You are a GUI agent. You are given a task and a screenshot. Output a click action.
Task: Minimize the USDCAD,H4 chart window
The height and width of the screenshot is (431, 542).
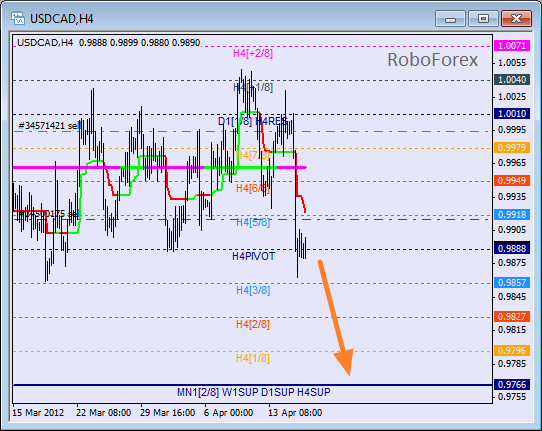tap(450, 19)
